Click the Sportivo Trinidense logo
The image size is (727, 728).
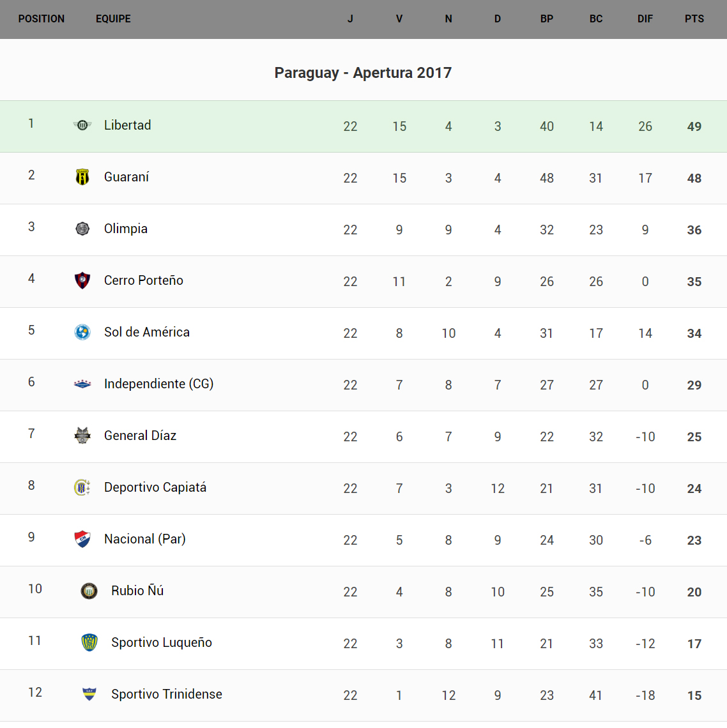point(89,694)
